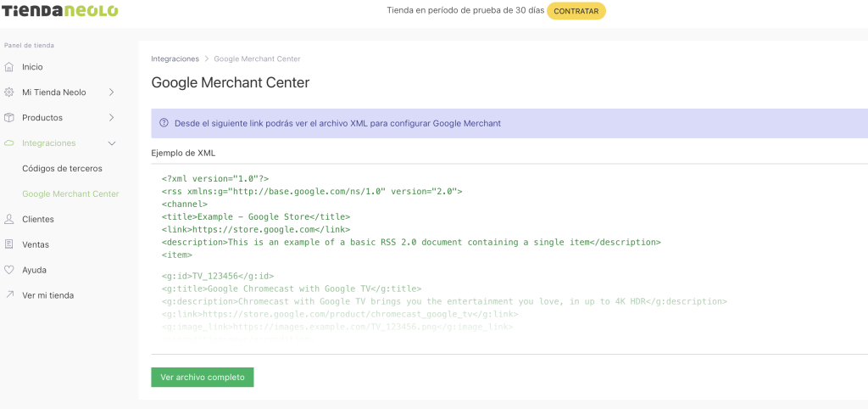868x409 pixels.
Task: Collapse the Integraciones section chevron
Action: click(x=111, y=143)
